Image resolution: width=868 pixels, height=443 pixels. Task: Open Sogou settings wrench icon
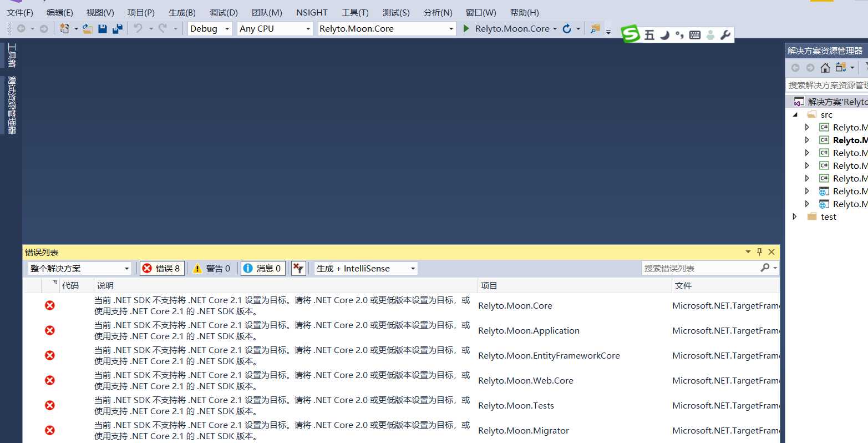click(x=725, y=36)
